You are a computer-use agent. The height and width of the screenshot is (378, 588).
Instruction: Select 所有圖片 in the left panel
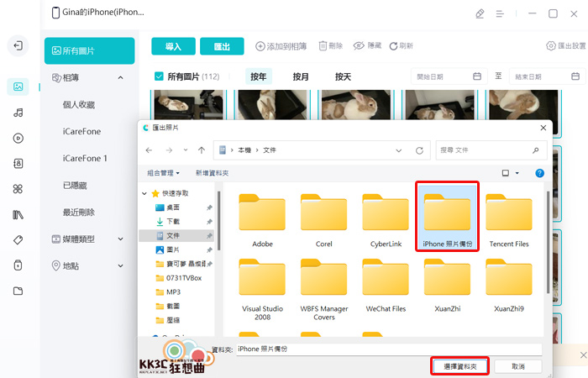pos(89,50)
